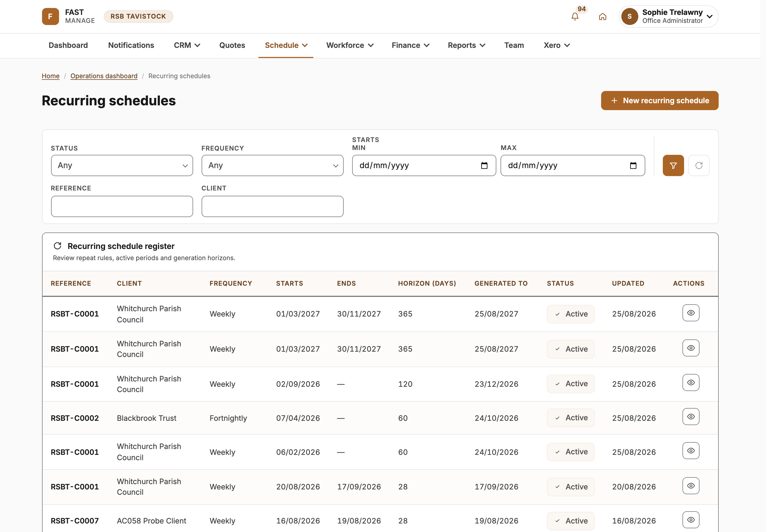Open the notifications bell icon
This screenshot has height=532, width=766.
[x=575, y=16]
